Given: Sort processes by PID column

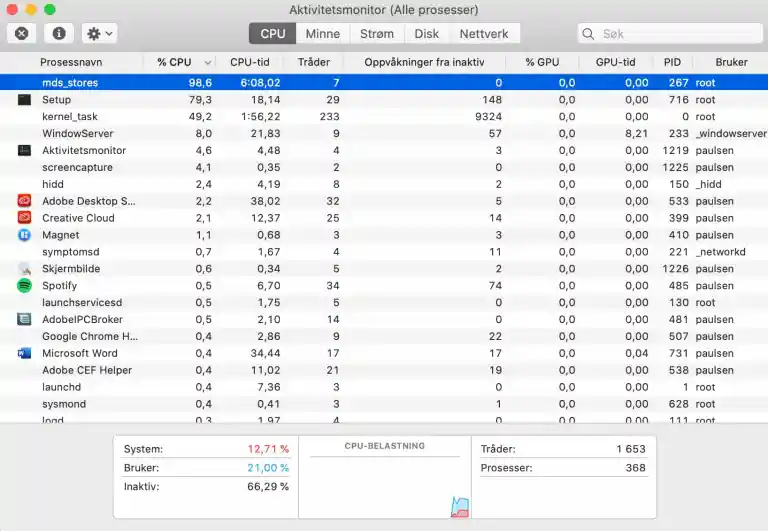Looking at the screenshot, I should 672,62.
